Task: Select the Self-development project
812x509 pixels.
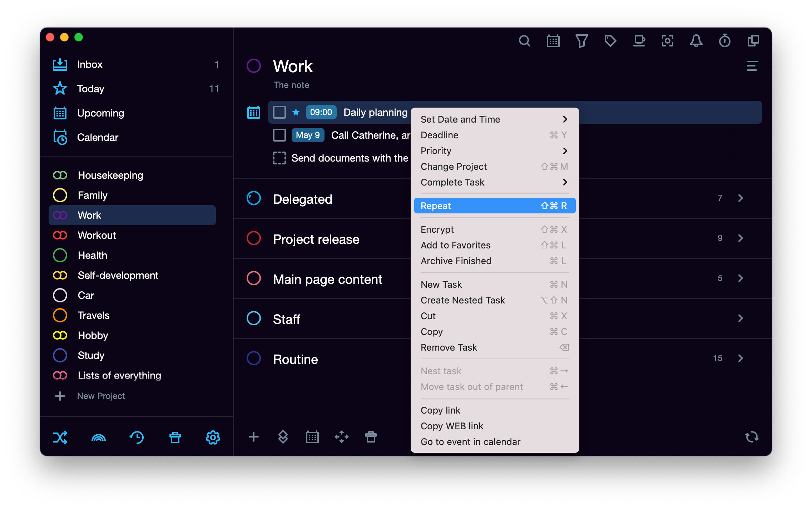Action: pyautogui.click(x=132, y=275)
